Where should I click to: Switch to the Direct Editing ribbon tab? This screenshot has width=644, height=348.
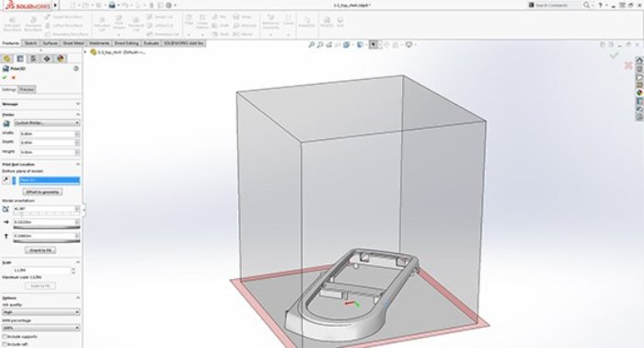coord(127,43)
